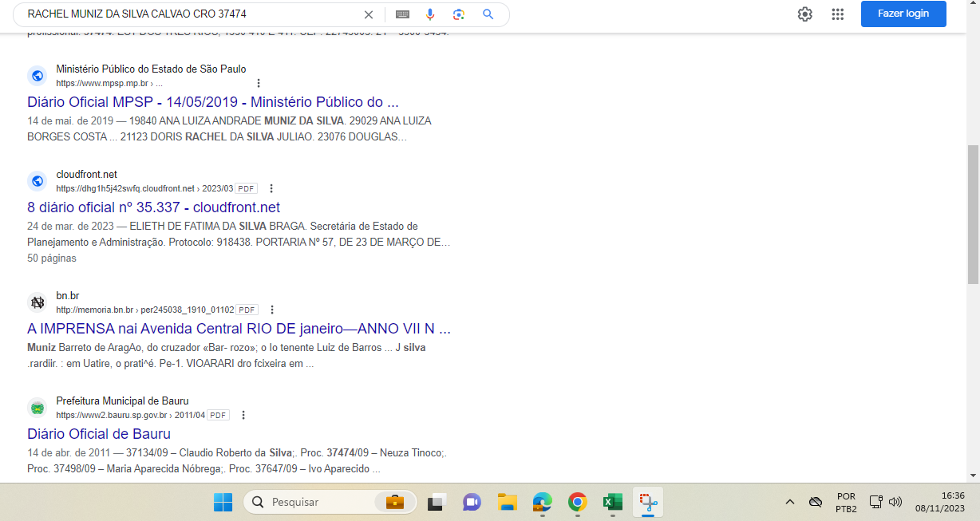Click into the Google search query field
The height and width of the screenshot is (521, 980).
click(x=192, y=14)
